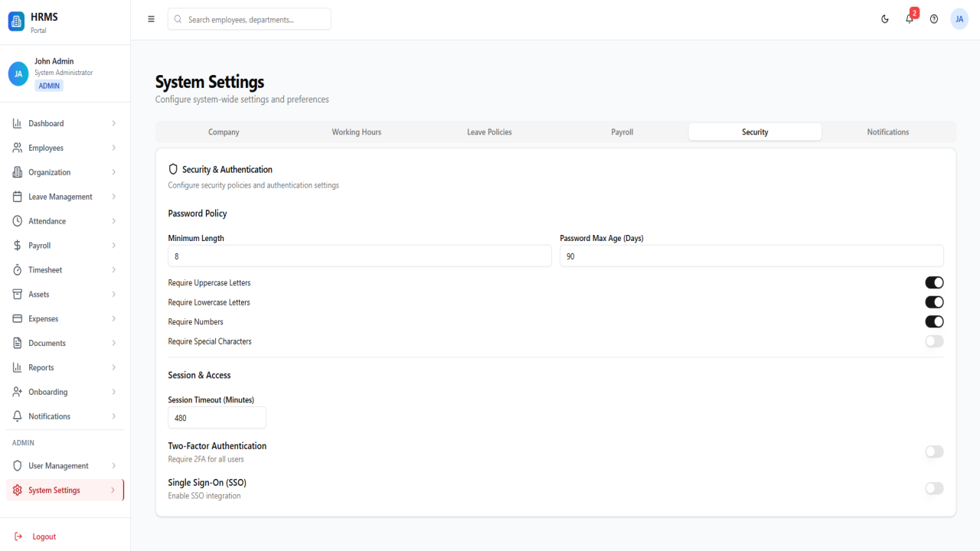
Task: Disable Require Lowercase Letters switch
Action: click(x=934, y=302)
